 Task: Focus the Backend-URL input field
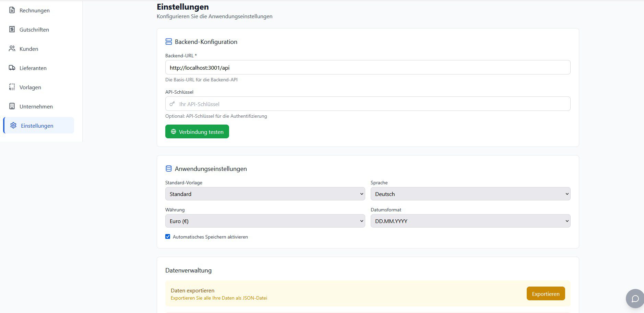(x=368, y=67)
